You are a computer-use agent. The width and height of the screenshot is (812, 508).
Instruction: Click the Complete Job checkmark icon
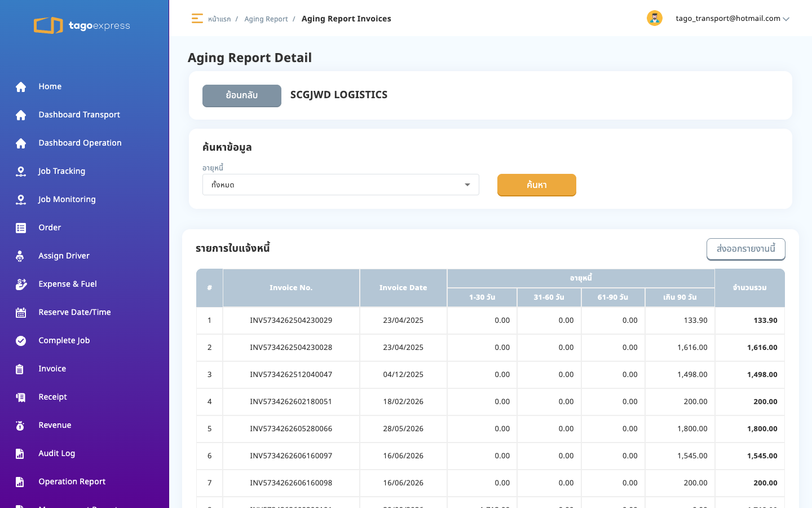[x=21, y=341]
